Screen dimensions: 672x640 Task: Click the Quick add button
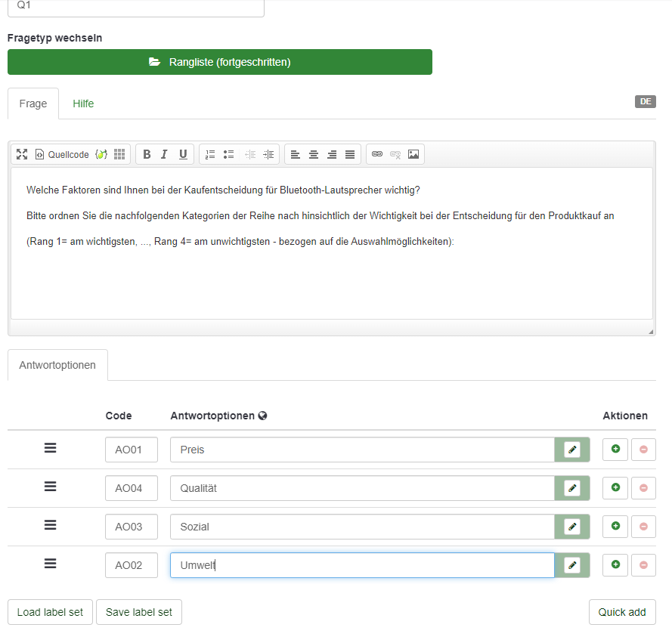[621, 612]
